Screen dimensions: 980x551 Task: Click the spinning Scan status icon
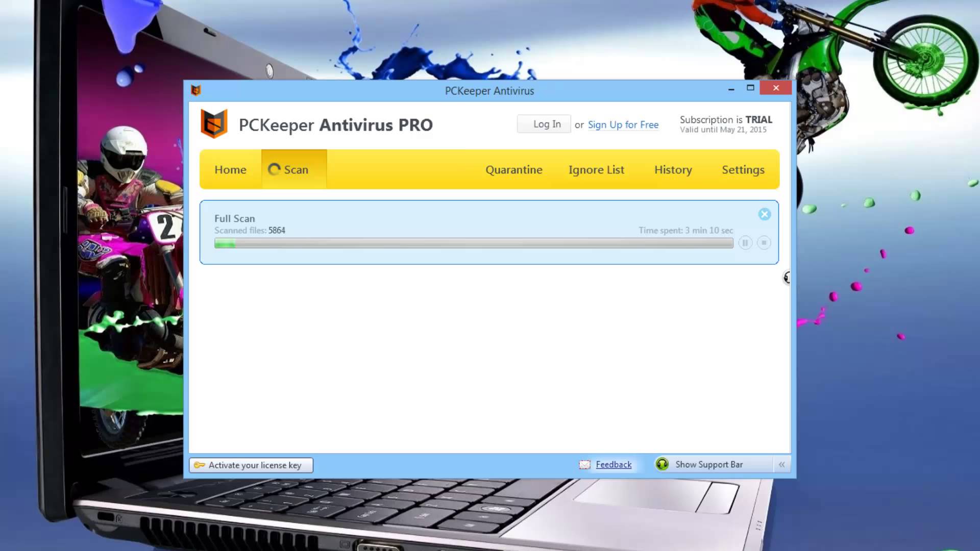click(274, 169)
